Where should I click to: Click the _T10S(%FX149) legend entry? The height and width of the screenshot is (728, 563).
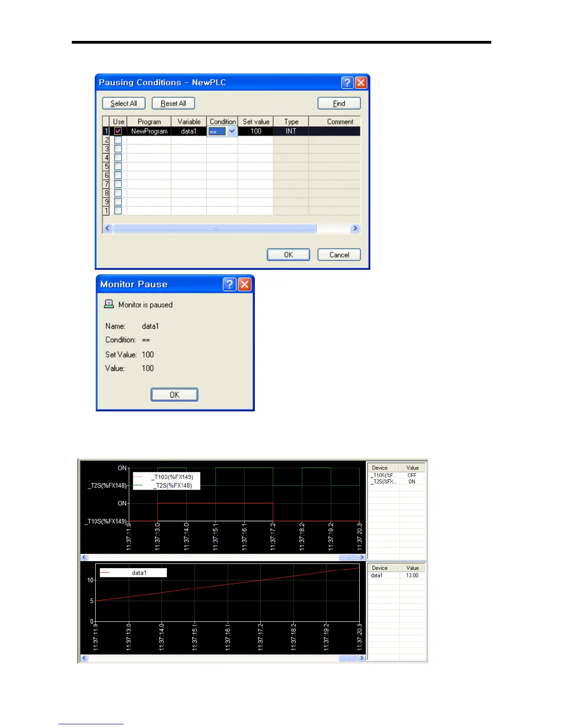tap(167, 477)
